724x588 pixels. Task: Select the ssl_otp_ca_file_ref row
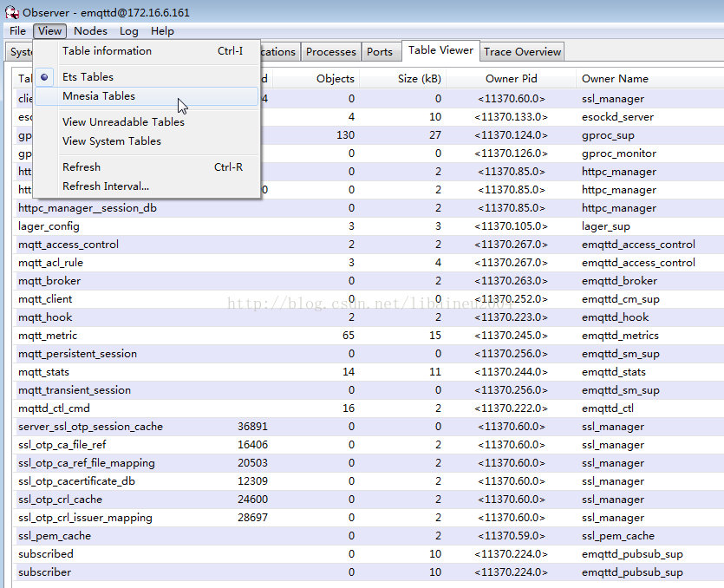(369, 445)
